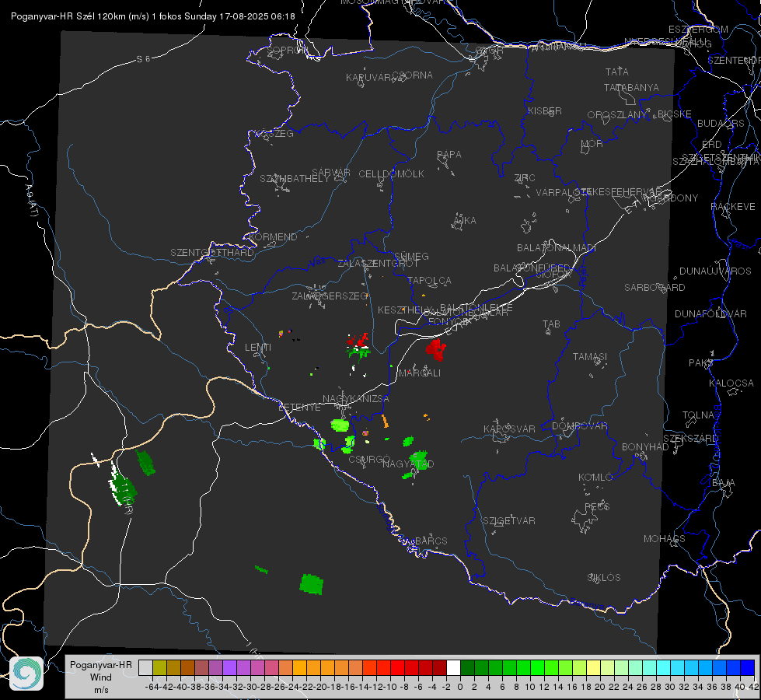Screen dimensions: 761x700
Task: Click the S 6 road label
Action: (x=144, y=59)
